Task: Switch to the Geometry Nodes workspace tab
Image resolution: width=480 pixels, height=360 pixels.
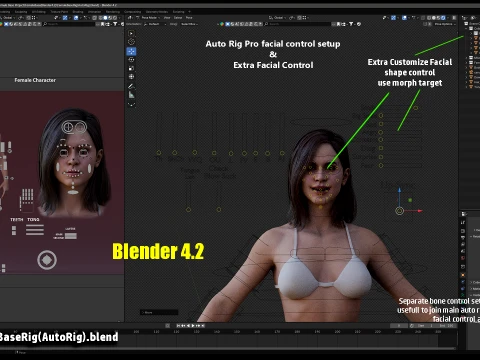Action: tap(157, 12)
